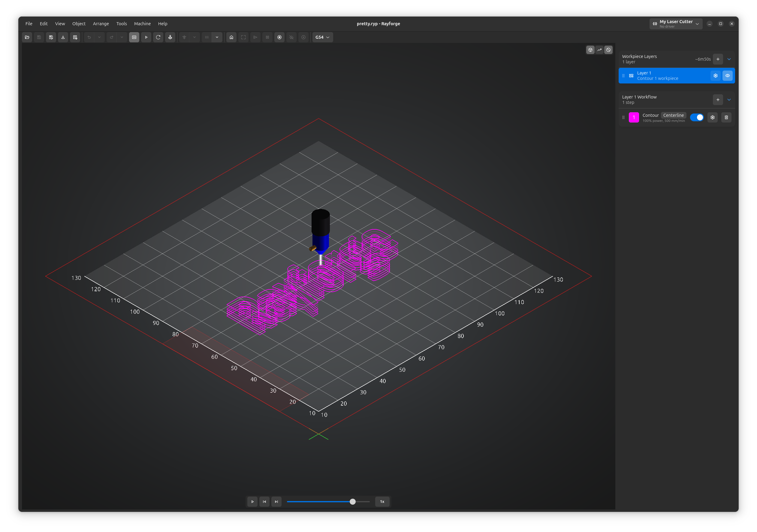Select the import file toolbar icon
This screenshot has width=757, height=532.
[63, 37]
